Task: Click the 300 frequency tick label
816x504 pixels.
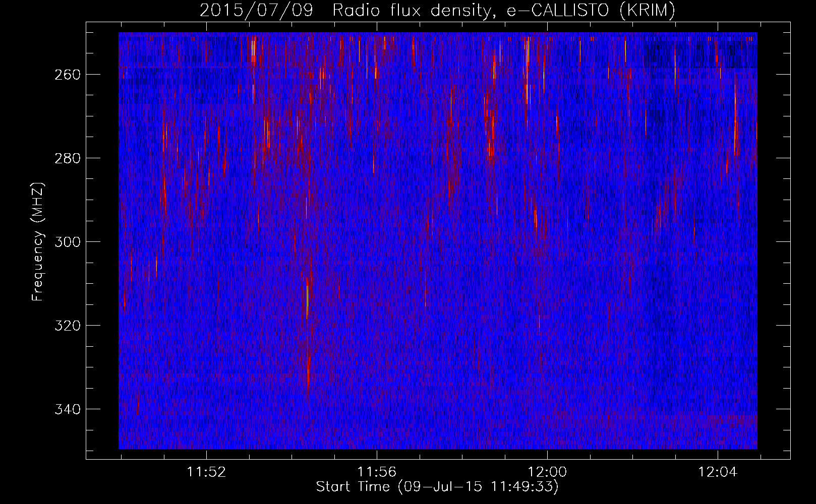Action: [68, 242]
